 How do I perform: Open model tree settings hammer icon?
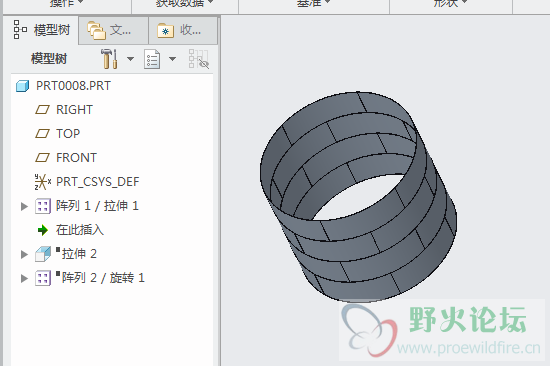pyautogui.click(x=109, y=59)
